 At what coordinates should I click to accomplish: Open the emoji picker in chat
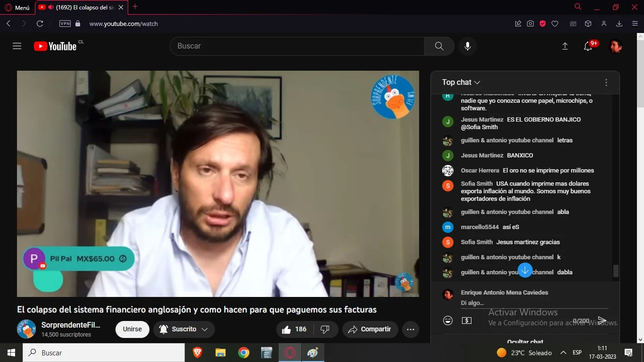448,321
